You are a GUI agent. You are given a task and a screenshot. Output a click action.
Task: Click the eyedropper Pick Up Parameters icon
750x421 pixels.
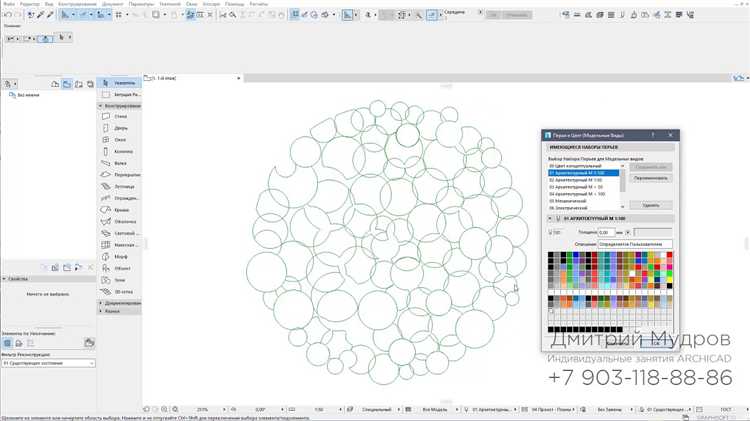[40, 15]
